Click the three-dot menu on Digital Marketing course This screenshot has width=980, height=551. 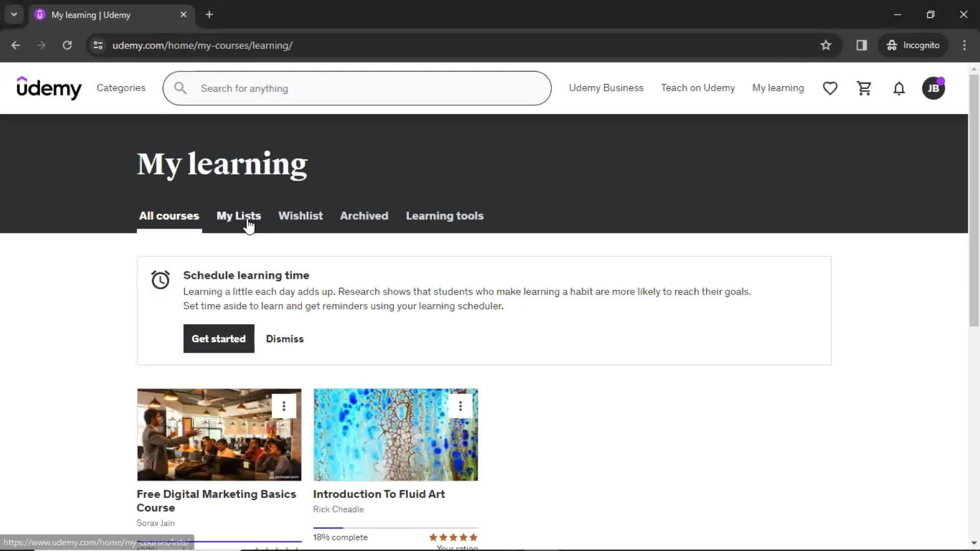(283, 405)
